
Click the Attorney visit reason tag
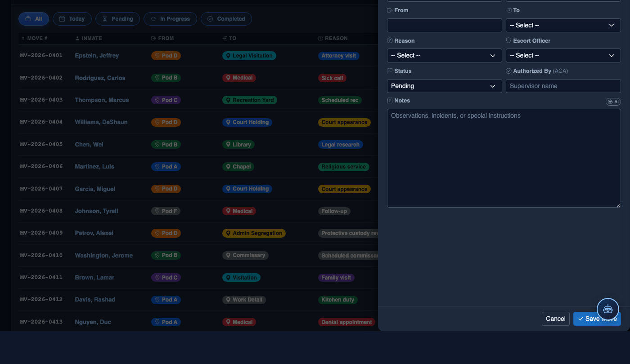(338, 56)
